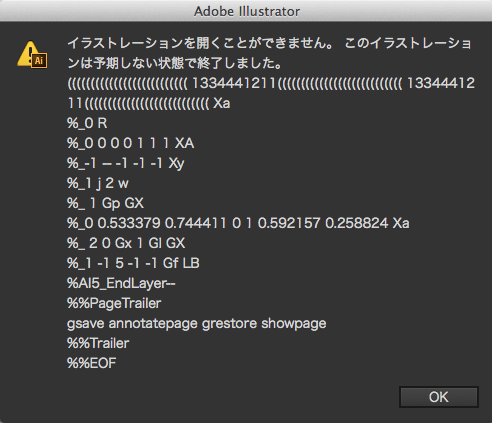Click the line ending with 'Xy'
This screenshot has height=423, width=492.
[126, 163]
